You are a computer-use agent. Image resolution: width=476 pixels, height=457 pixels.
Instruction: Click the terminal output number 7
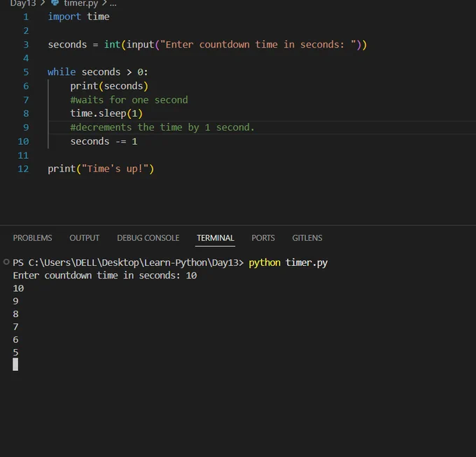[15, 327]
